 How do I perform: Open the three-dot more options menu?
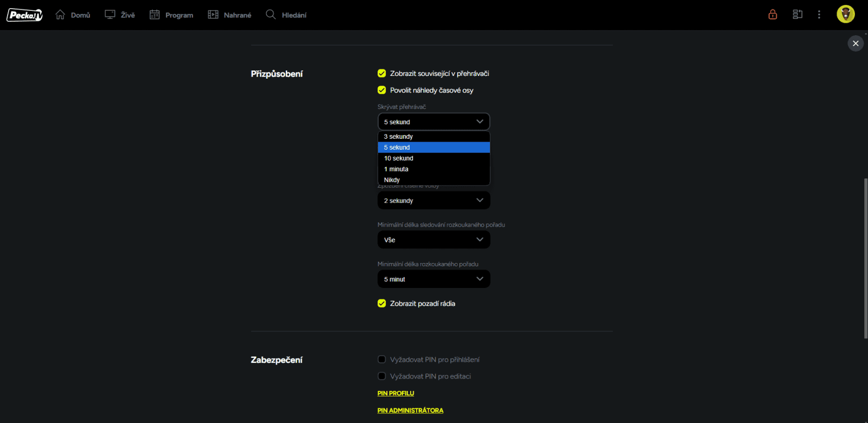pyautogui.click(x=819, y=15)
